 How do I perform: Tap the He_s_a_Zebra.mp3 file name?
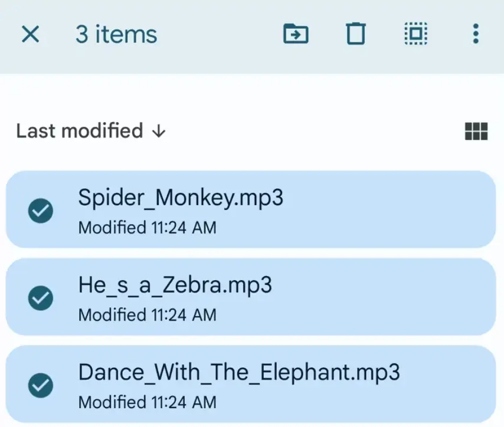(175, 285)
